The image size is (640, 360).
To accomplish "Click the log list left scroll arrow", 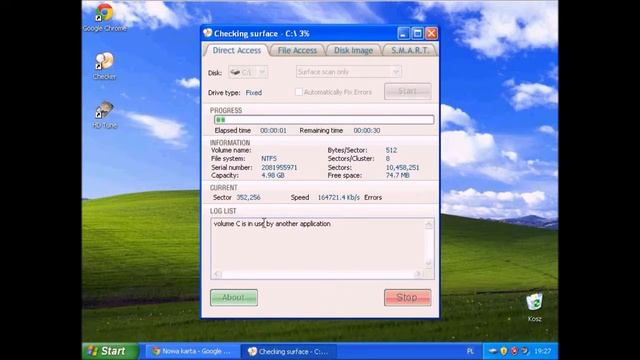I will click(217, 274).
